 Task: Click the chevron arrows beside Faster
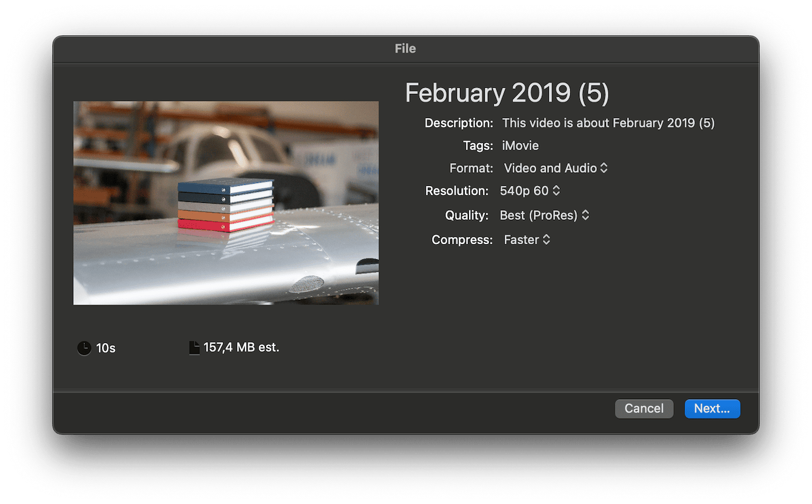pos(546,240)
